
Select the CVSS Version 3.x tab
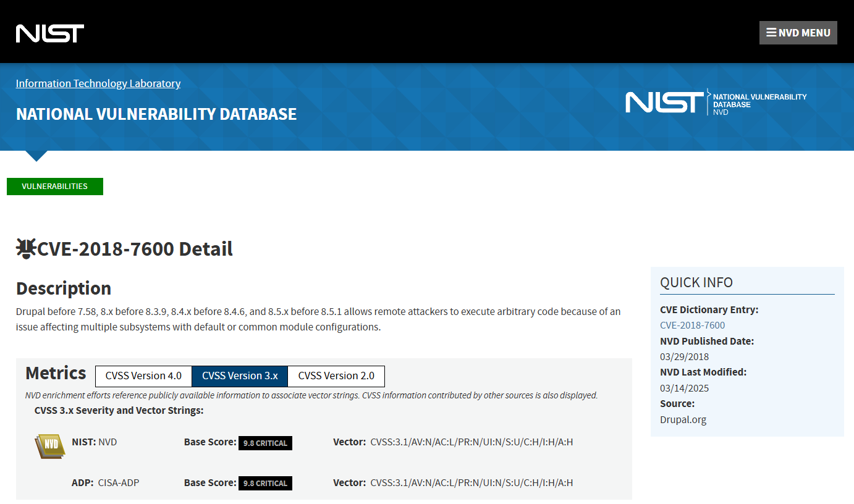pos(240,376)
